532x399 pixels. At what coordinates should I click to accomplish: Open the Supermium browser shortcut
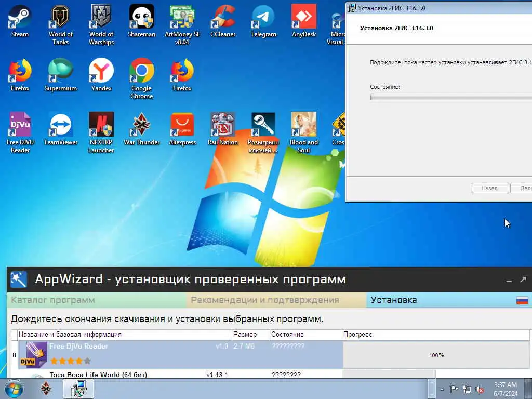click(61, 75)
